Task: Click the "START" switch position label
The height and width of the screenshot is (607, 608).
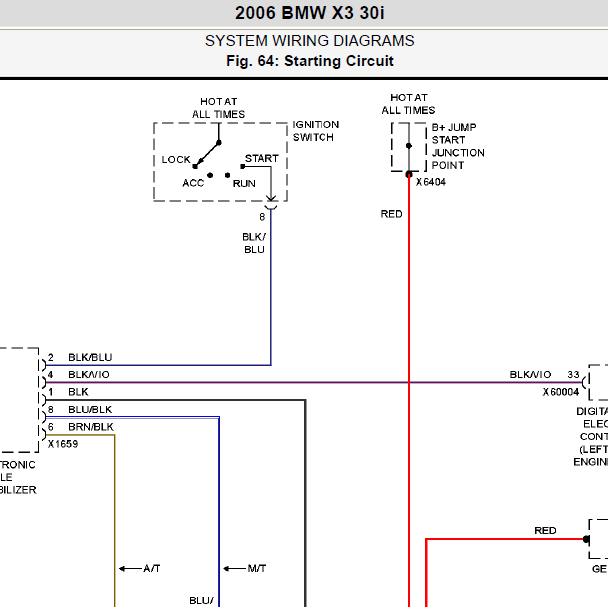Action: coord(262,158)
